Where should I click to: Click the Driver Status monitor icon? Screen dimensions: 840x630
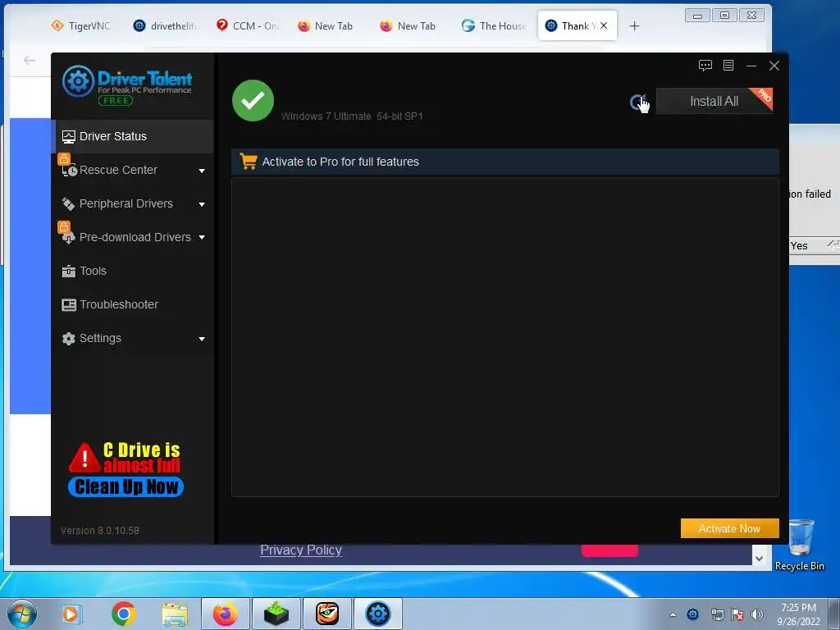(69, 137)
